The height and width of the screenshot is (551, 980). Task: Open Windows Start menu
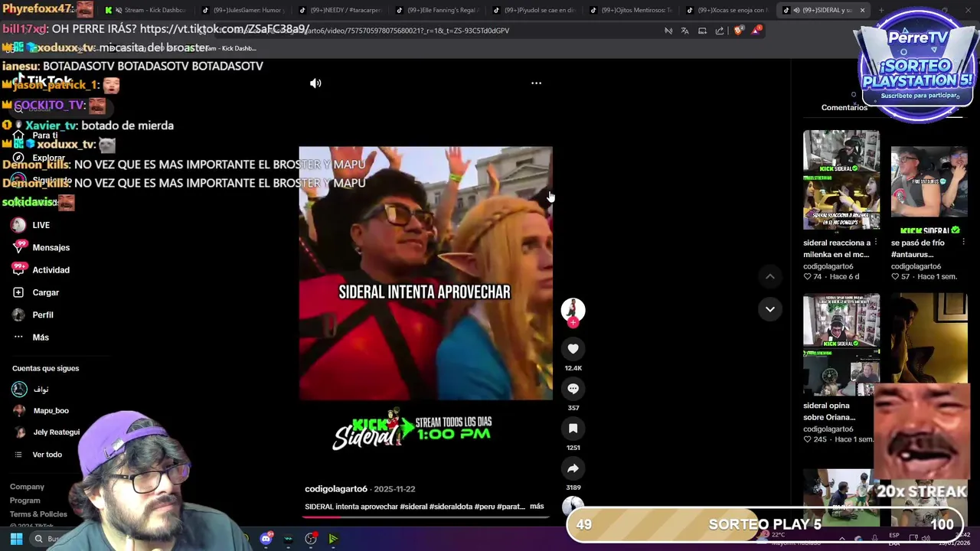pyautogui.click(x=16, y=539)
